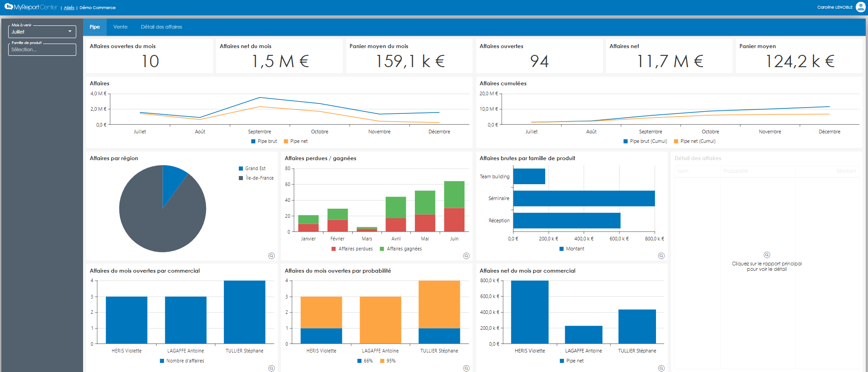This screenshot has height=372, width=868.
Task: Toggle Pipe net legend swatch in Affaires
Action: [x=286, y=141]
